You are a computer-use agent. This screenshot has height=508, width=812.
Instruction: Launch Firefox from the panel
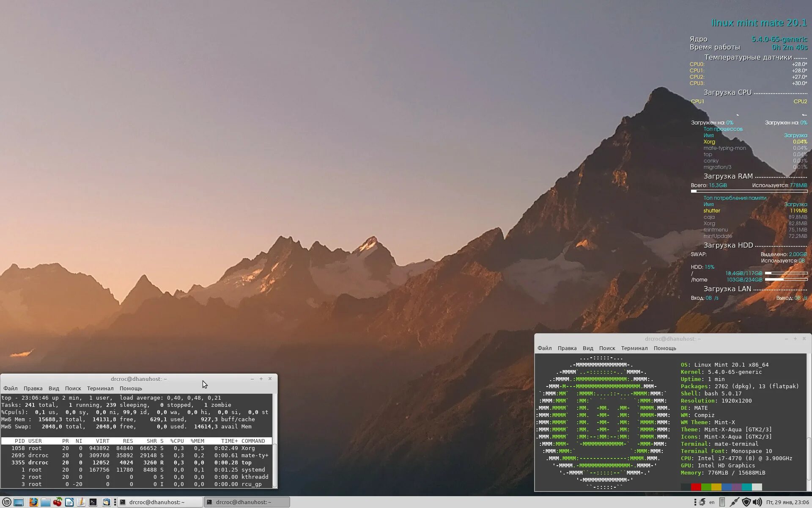coord(33,502)
